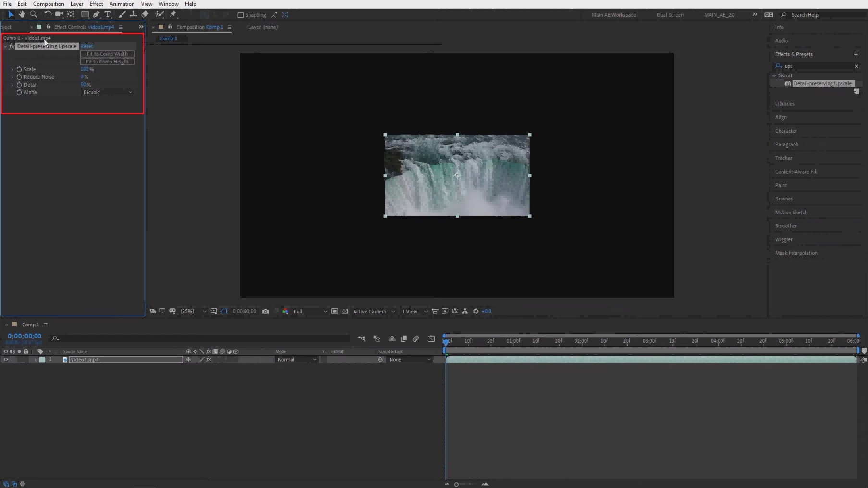
Task: Enable the Snapping checkbox
Action: 241,15
